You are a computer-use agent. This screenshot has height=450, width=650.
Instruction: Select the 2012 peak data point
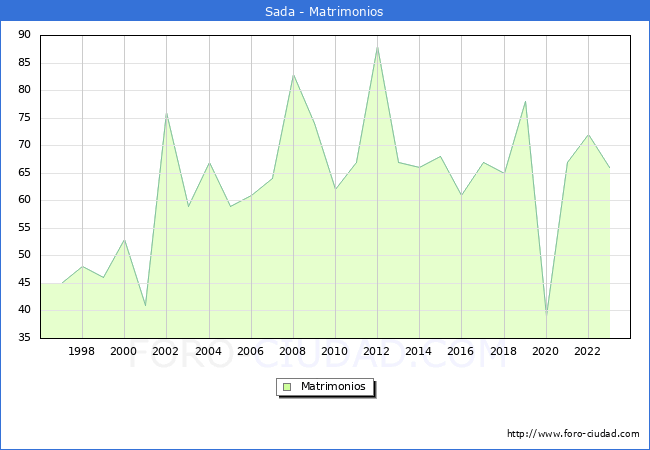[x=377, y=47]
